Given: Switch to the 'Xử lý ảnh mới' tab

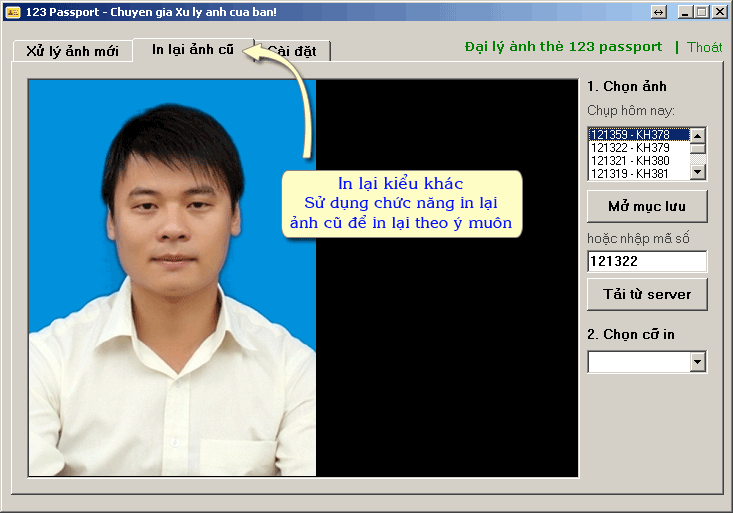Looking at the screenshot, I should pos(72,51).
